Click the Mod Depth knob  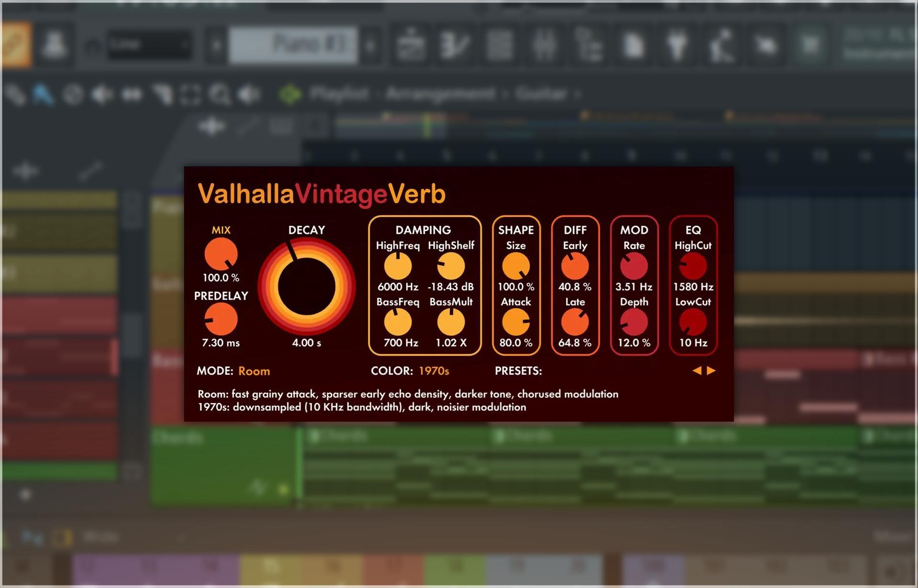point(634,322)
